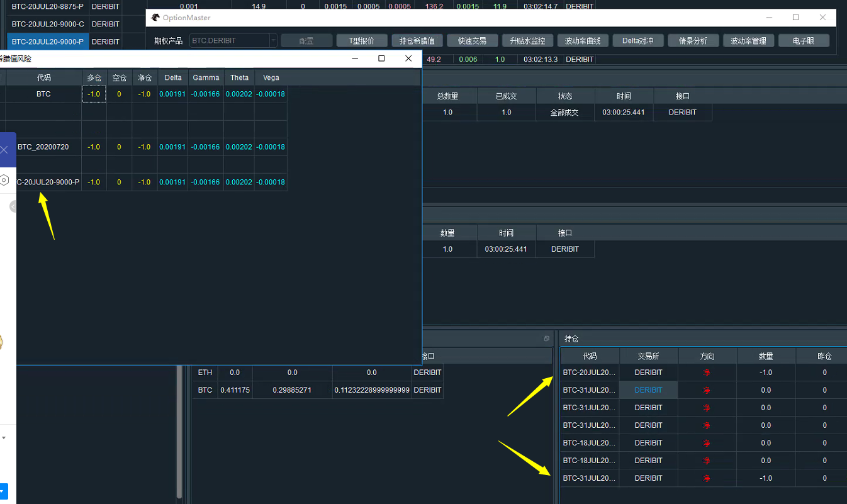Select the BTC row code cell in Greeks table

[44, 94]
